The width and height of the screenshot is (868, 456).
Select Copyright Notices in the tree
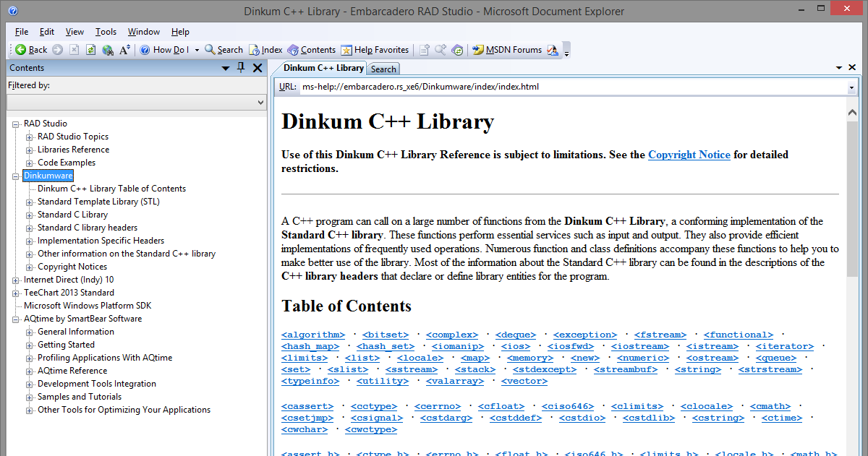pos(72,267)
